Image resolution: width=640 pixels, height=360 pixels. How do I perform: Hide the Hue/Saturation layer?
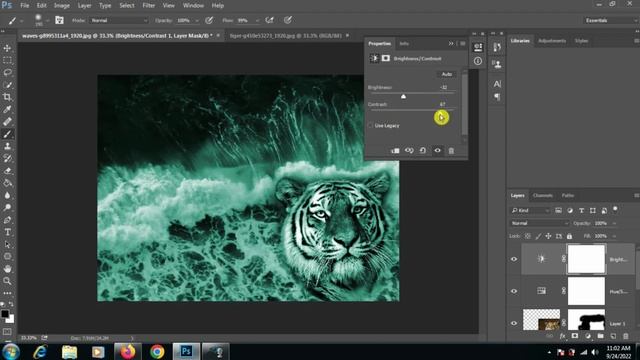click(514, 291)
